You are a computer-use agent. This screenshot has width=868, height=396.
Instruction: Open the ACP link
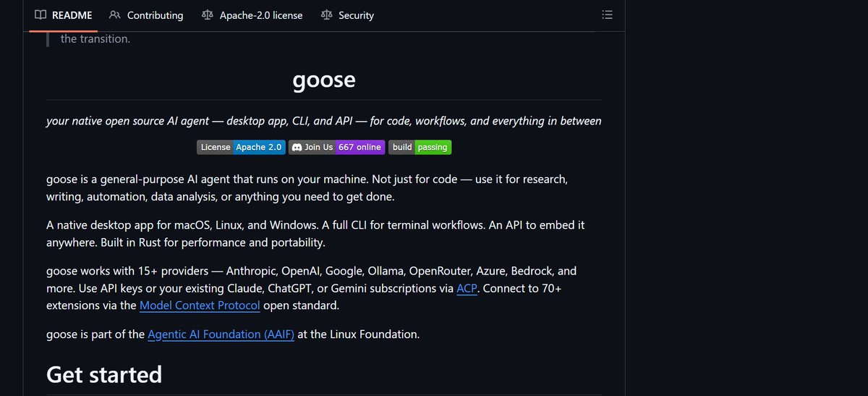[467, 288]
